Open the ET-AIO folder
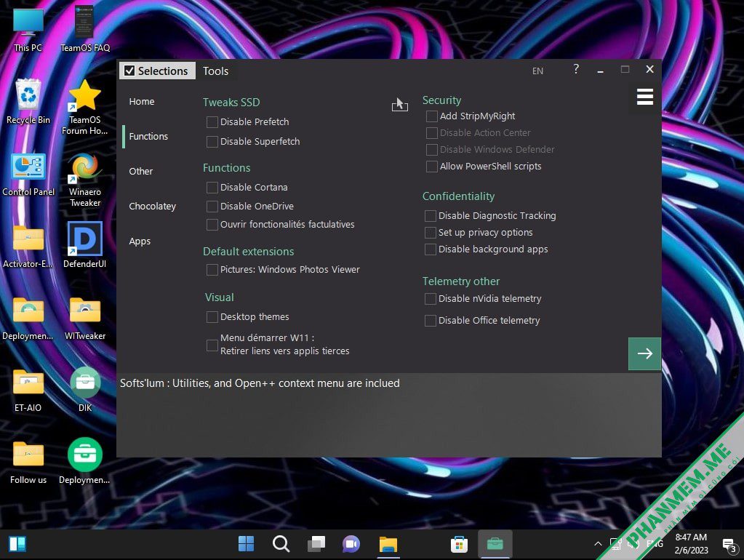The image size is (744, 560). point(28,391)
